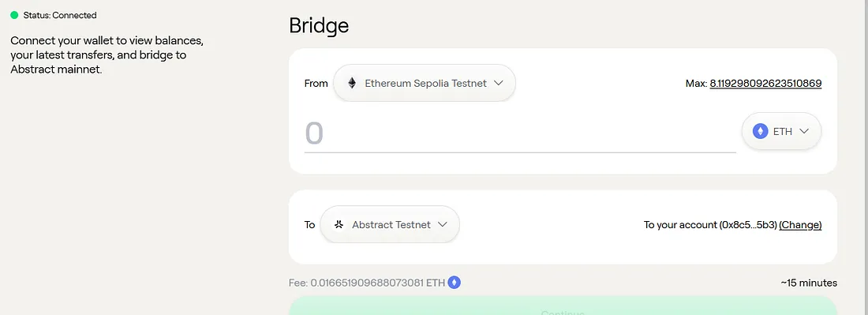This screenshot has width=868, height=315.
Task: Focus the bridge amount input field
Action: [520, 134]
